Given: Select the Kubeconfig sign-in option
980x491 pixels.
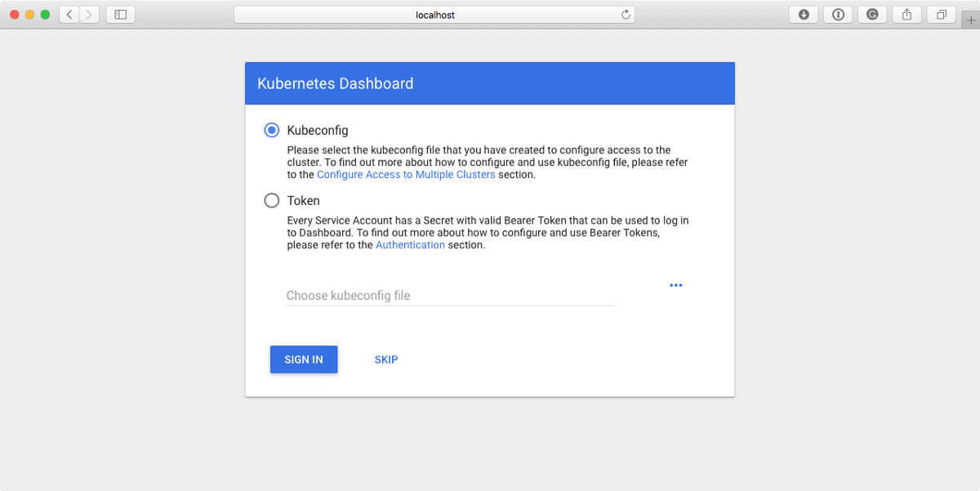Looking at the screenshot, I should click(271, 129).
